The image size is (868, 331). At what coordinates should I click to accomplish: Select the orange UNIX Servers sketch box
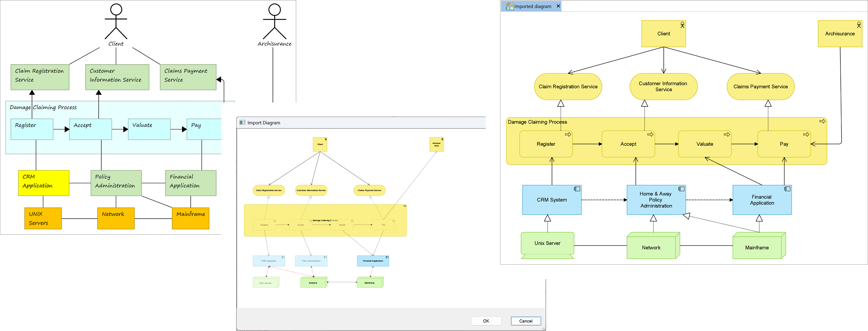click(x=43, y=218)
